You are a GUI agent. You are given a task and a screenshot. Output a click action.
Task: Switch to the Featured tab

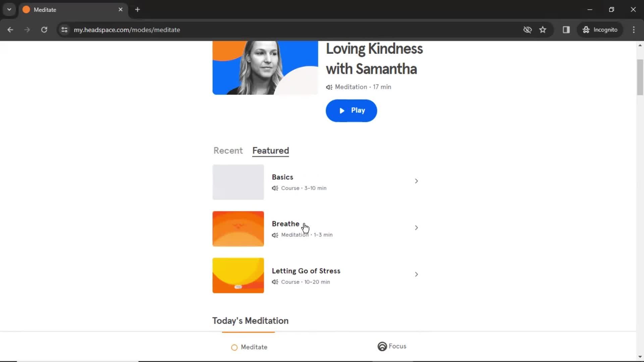[x=271, y=151]
